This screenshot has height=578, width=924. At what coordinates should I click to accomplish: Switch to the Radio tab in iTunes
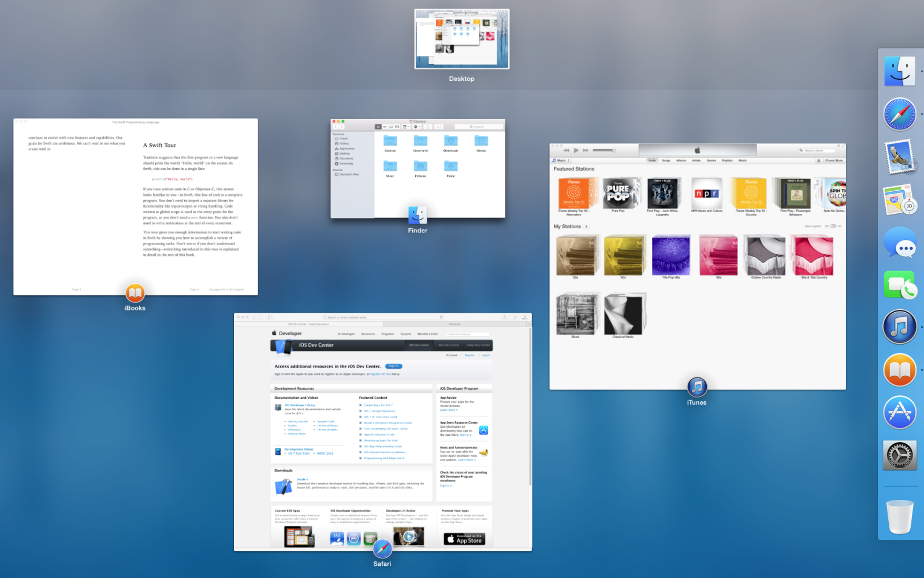coord(652,161)
